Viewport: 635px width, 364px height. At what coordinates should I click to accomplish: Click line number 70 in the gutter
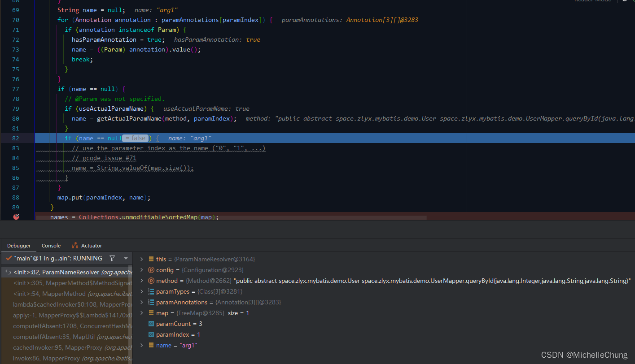[x=16, y=20]
